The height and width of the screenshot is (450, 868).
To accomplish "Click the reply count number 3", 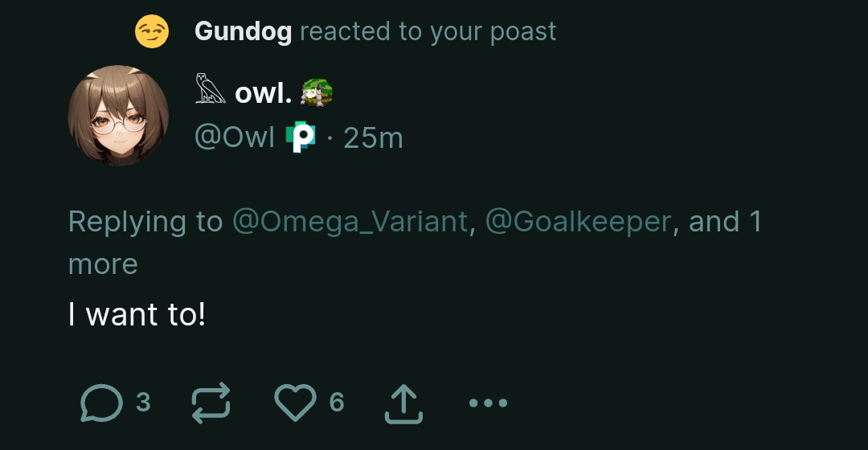I will click(143, 402).
